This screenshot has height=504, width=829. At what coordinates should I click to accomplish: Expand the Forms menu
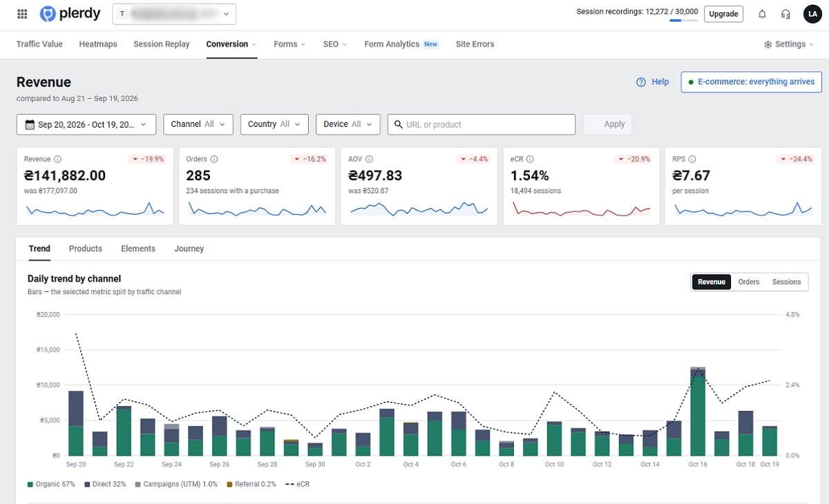[289, 44]
